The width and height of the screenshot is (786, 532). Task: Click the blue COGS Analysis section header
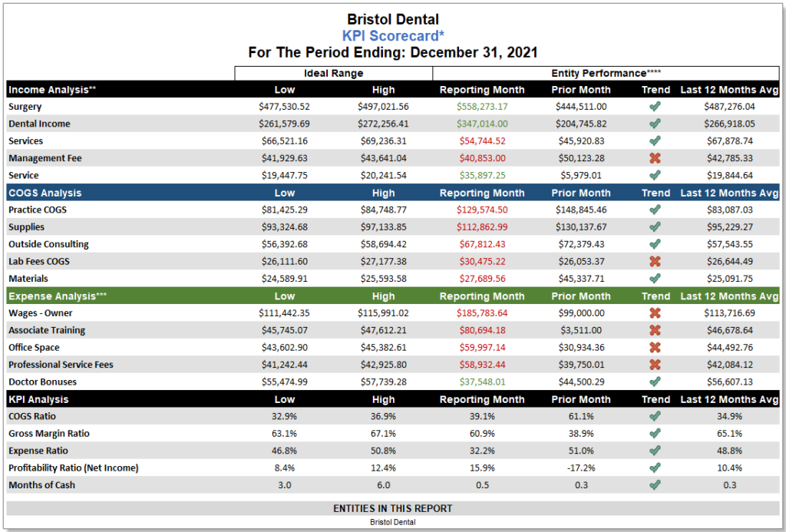pyautogui.click(x=45, y=193)
